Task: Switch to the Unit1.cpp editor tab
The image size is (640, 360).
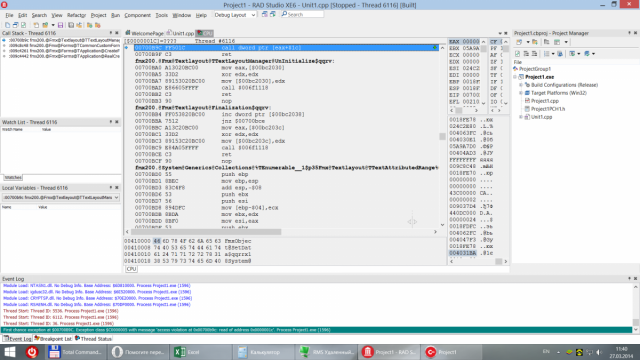Action: [x=180, y=33]
